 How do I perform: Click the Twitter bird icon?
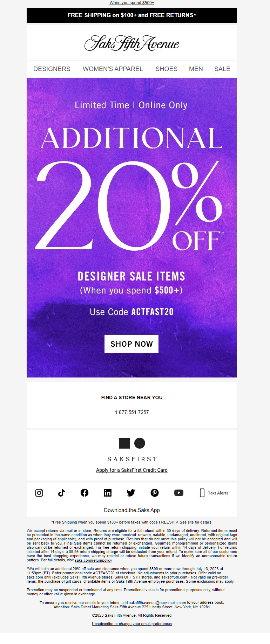[131, 493]
